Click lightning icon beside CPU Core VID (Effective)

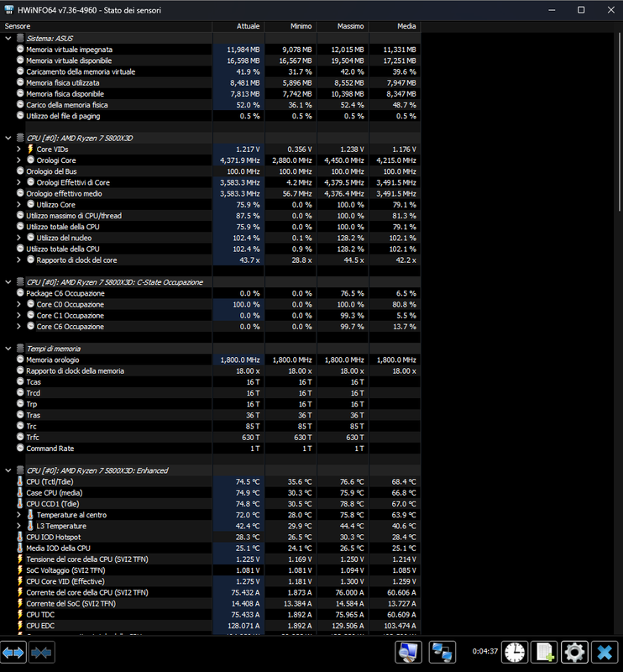[x=20, y=581]
